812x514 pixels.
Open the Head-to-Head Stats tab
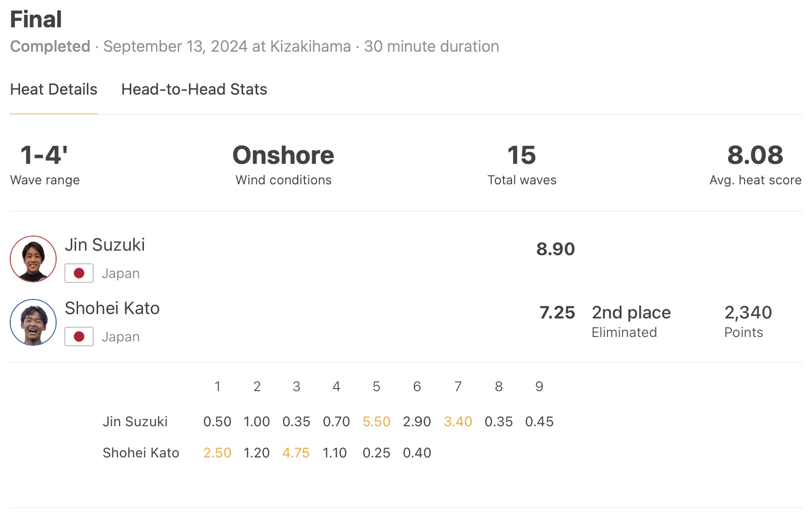click(194, 89)
